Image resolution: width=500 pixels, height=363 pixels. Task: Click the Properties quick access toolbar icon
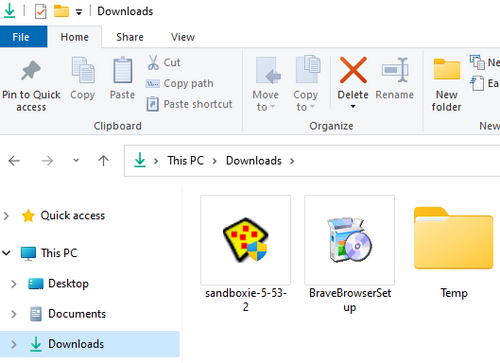[41, 11]
